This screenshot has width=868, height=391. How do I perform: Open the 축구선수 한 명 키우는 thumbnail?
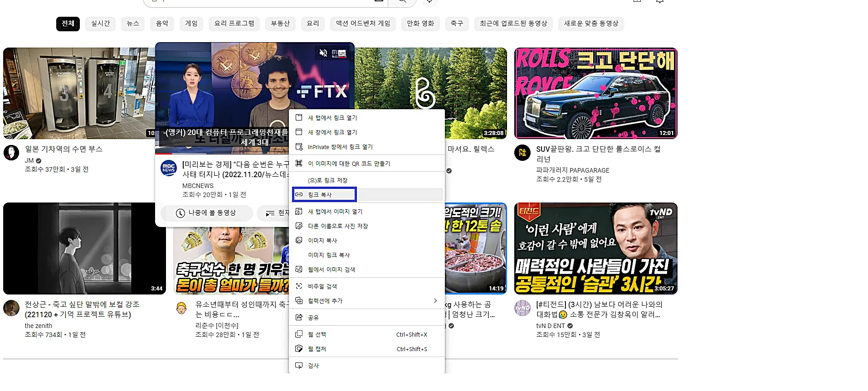(231, 261)
